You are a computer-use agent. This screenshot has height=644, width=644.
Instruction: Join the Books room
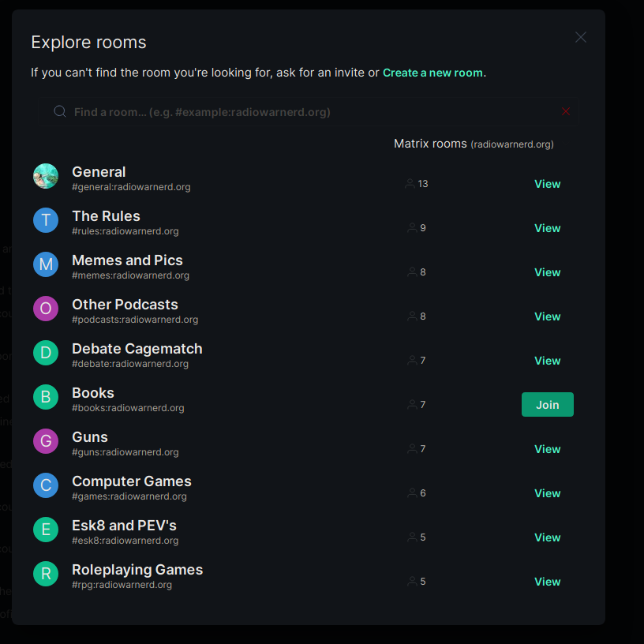(x=547, y=405)
